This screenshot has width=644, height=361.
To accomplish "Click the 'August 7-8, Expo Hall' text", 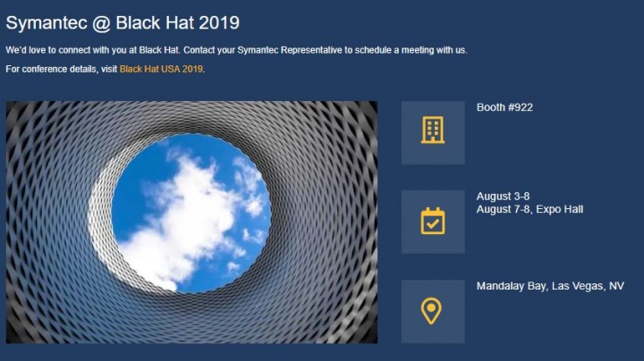I will click(530, 209).
